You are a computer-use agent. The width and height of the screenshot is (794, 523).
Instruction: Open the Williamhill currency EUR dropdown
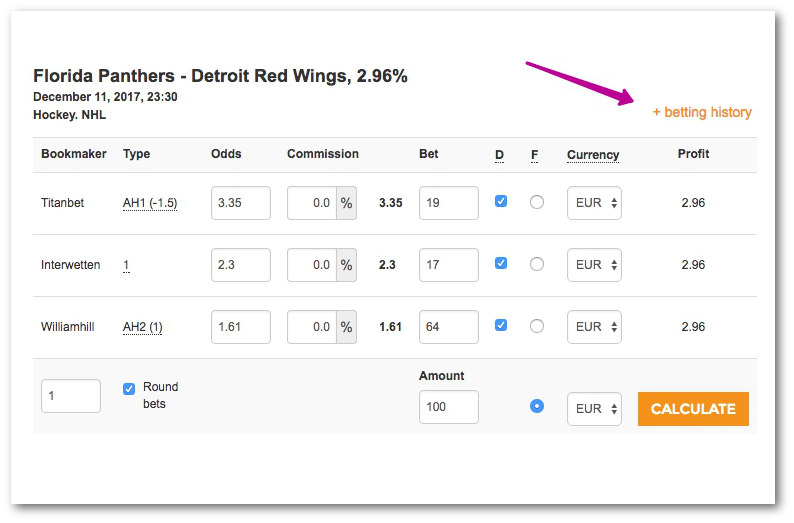click(x=594, y=327)
